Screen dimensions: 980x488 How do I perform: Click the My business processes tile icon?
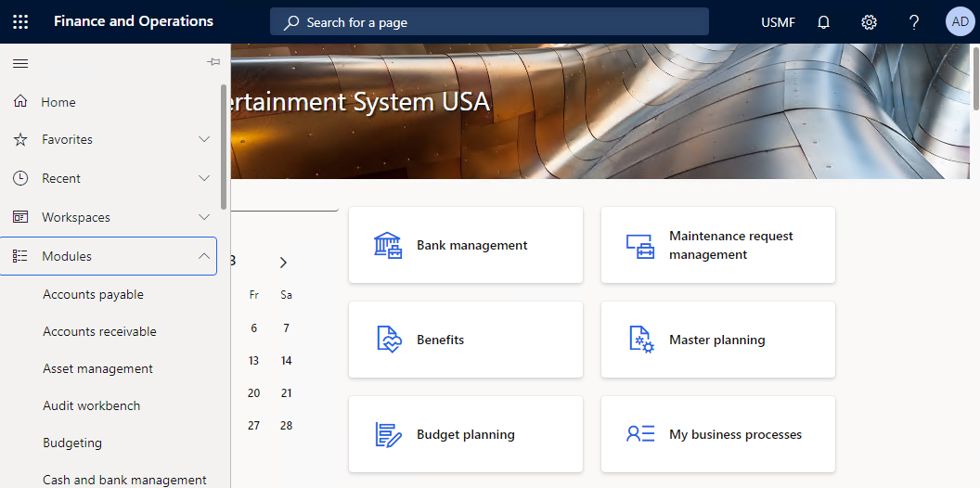(640, 433)
